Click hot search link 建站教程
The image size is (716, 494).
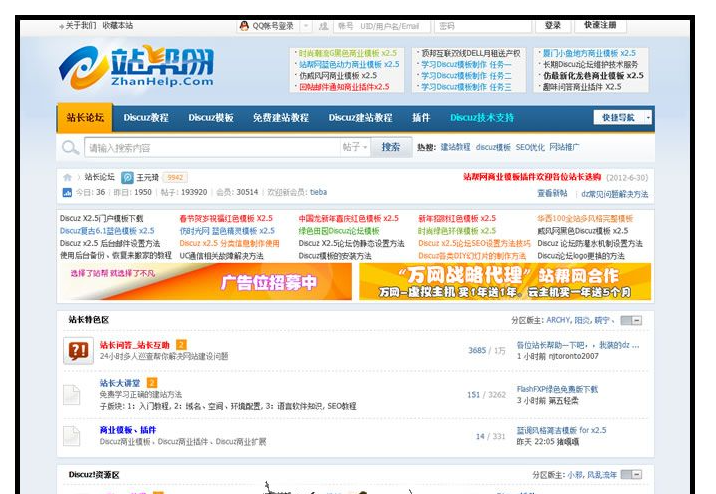(455, 147)
